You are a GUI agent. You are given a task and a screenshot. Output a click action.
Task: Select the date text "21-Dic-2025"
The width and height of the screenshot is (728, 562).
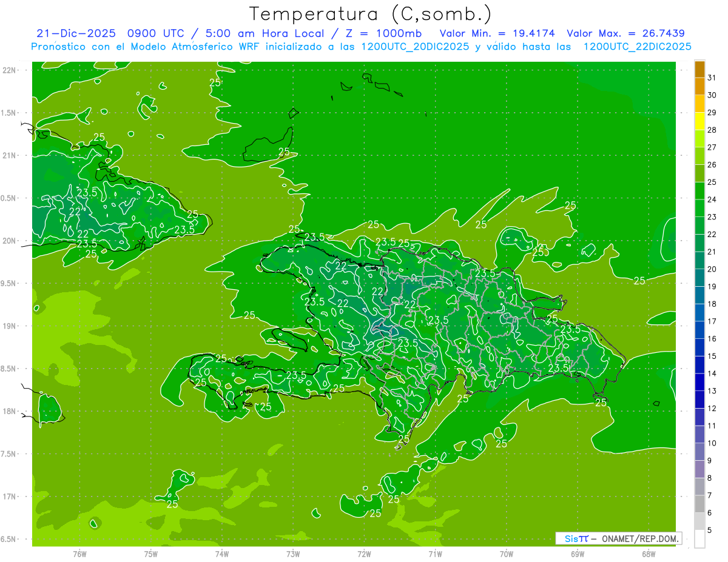coord(76,33)
